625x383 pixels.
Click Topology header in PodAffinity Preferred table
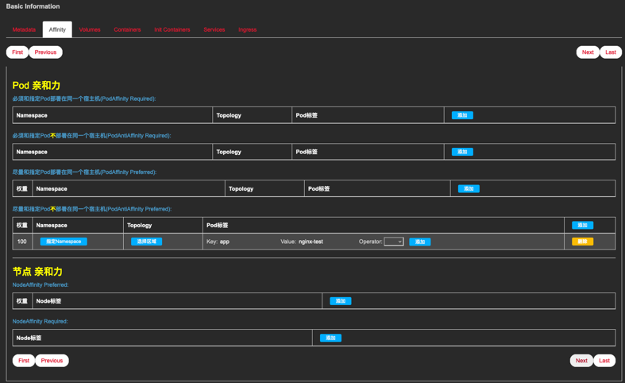(241, 189)
